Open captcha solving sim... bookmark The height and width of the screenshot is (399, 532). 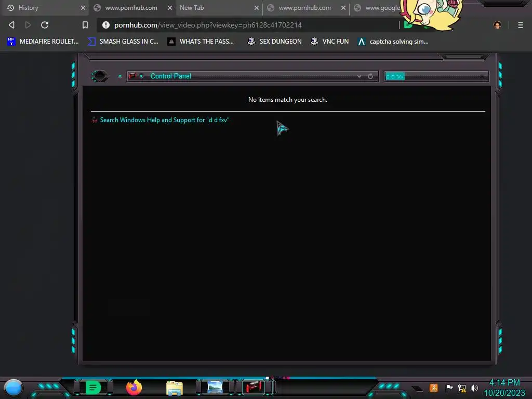click(x=394, y=42)
